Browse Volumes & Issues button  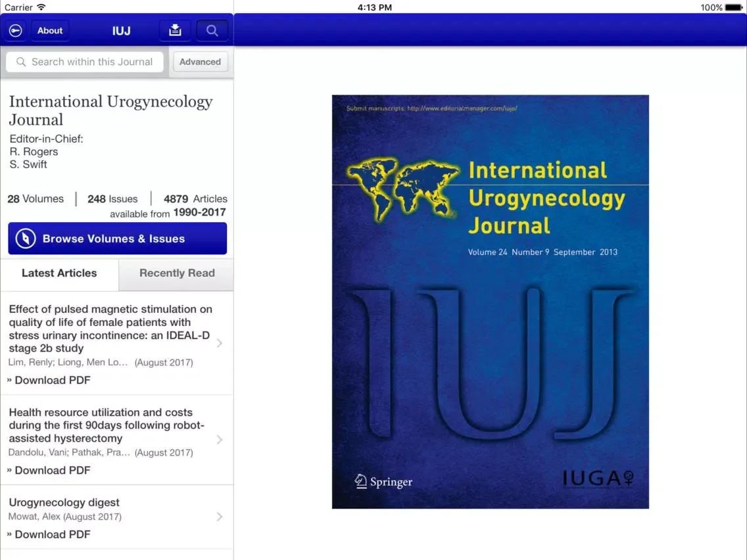coord(117,239)
